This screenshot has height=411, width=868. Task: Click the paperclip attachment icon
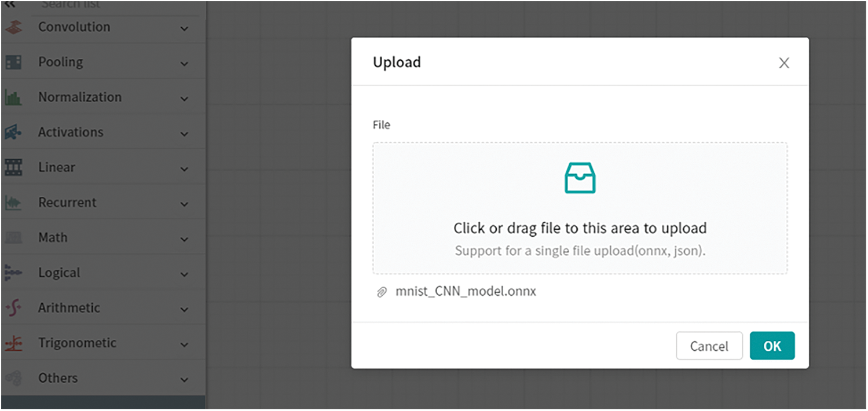381,292
